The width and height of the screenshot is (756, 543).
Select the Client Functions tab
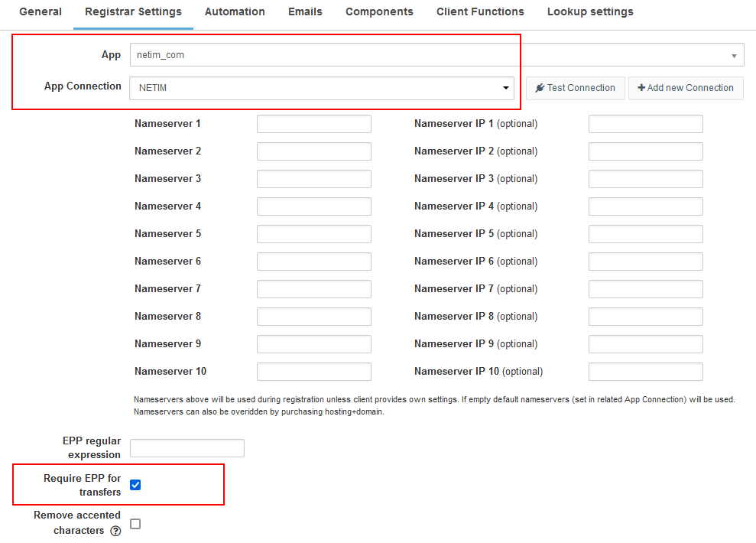point(480,11)
